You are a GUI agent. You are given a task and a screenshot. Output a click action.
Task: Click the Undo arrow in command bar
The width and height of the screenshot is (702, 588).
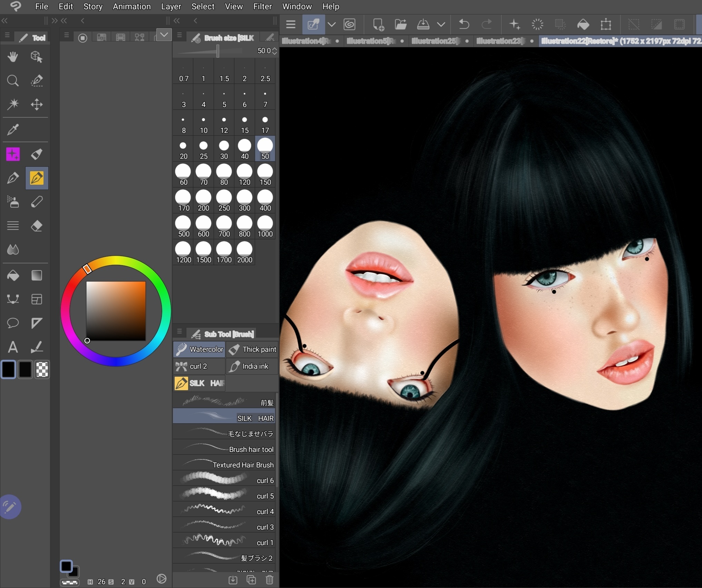[x=464, y=24]
